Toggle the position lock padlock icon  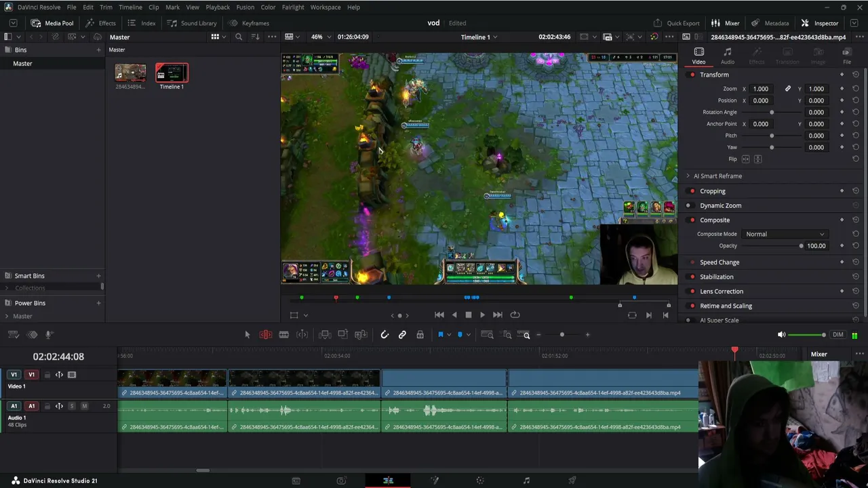point(420,335)
